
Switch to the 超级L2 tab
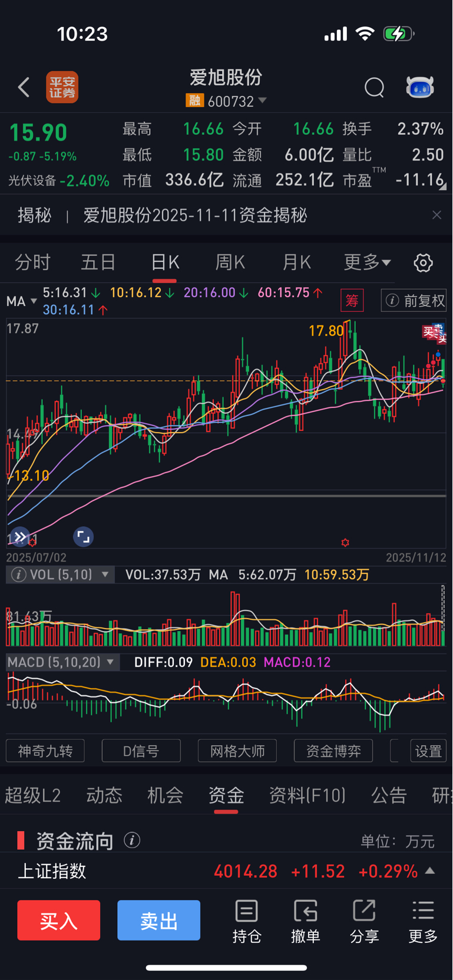(x=33, y=796)
